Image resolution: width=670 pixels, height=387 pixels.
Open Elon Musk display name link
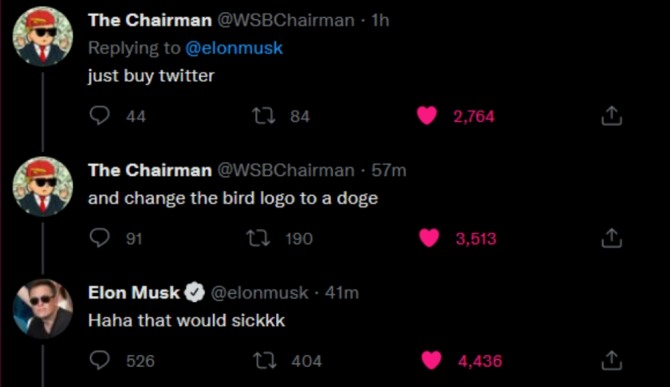click(x=134, y=293)
